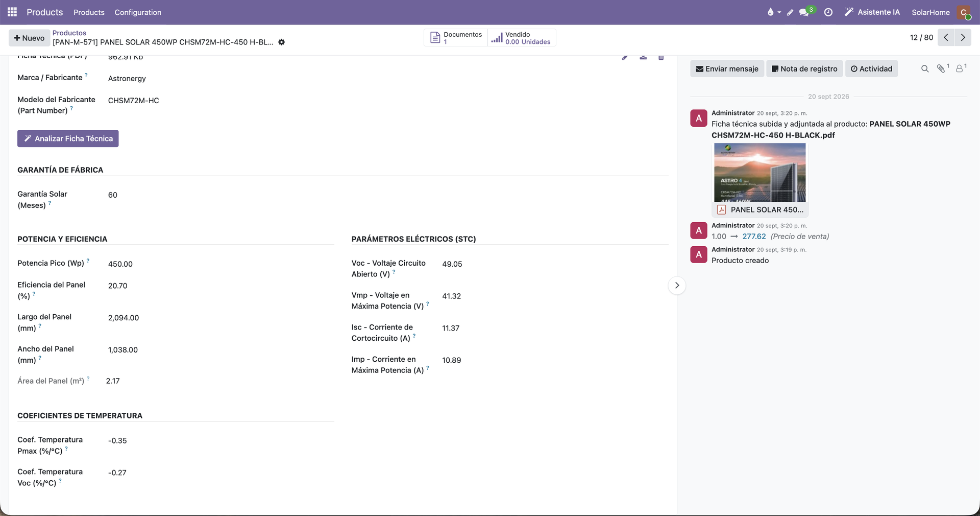Follow Productos breadcrumb link

pos(69,33)
